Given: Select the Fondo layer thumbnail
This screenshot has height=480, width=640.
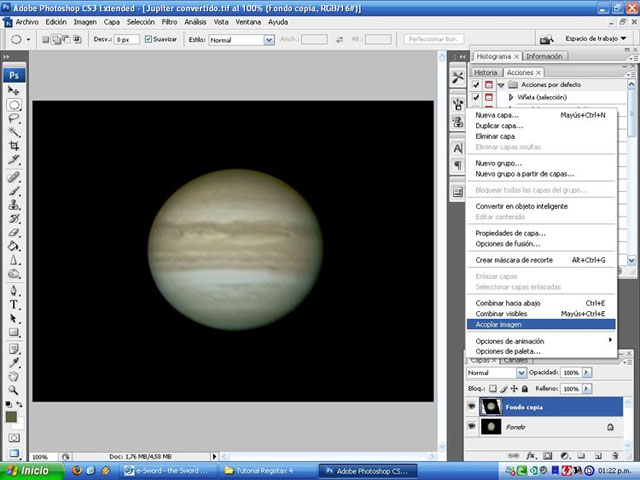Looking at the screenshot, I should pyautogui.click(x=491, y=427).
